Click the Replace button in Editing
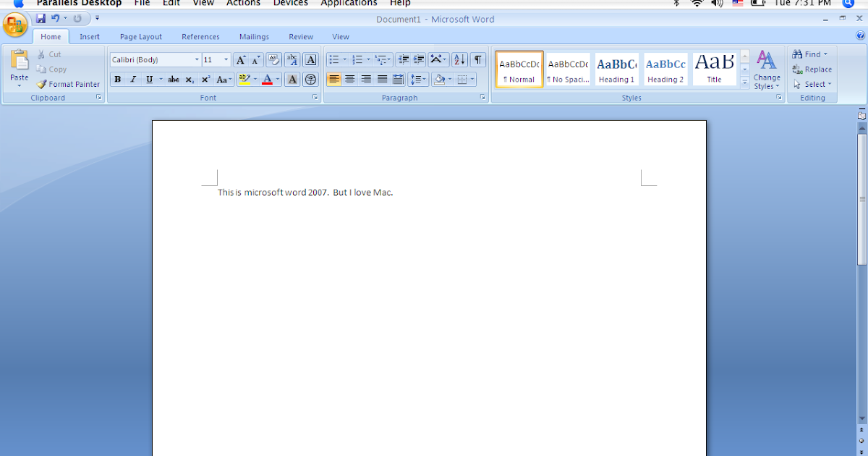 click(812, 69)
